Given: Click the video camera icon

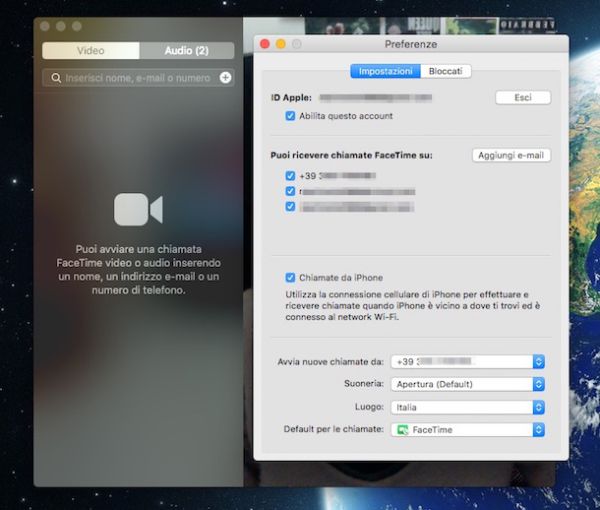Looking at the screenshot, I should coord(138,209).
